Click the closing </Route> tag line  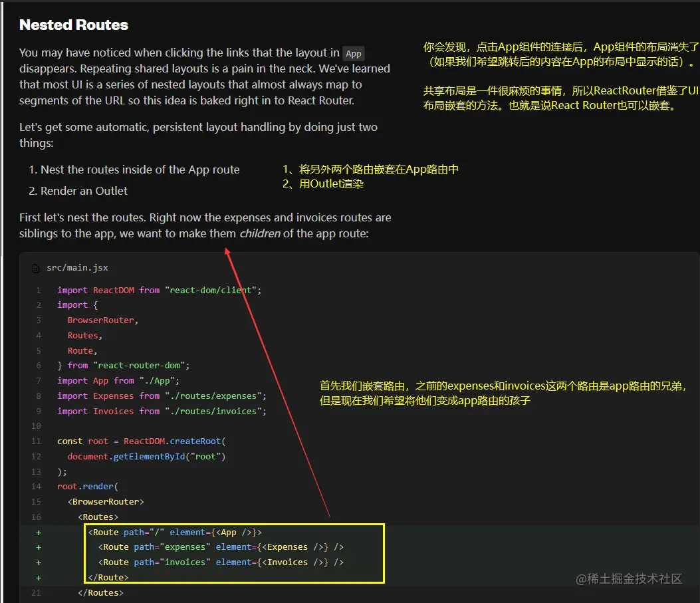(108, 578)
